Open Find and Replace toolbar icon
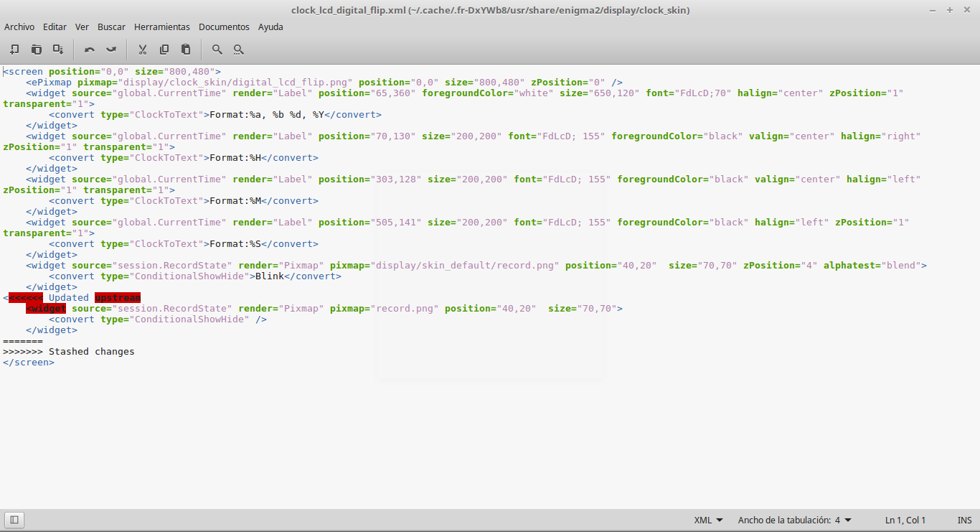Viewport: 980px width, 532px height. coord(239,50)
